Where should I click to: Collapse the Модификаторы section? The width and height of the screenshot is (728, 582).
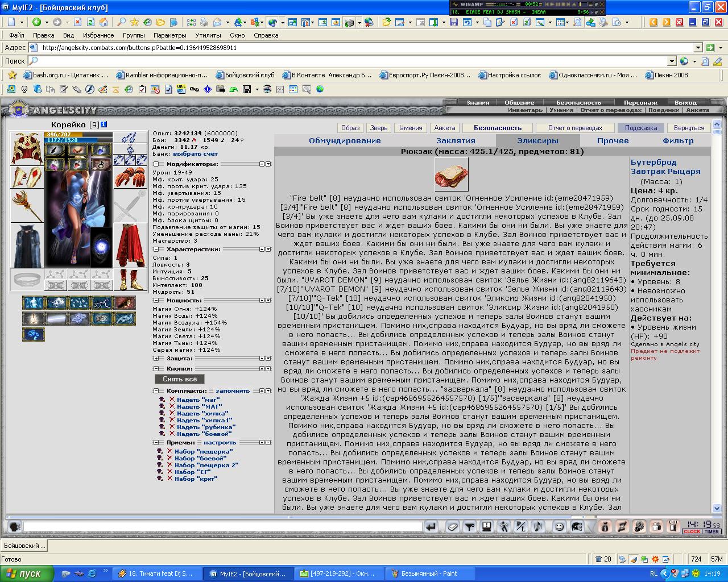tap(155, 164)
